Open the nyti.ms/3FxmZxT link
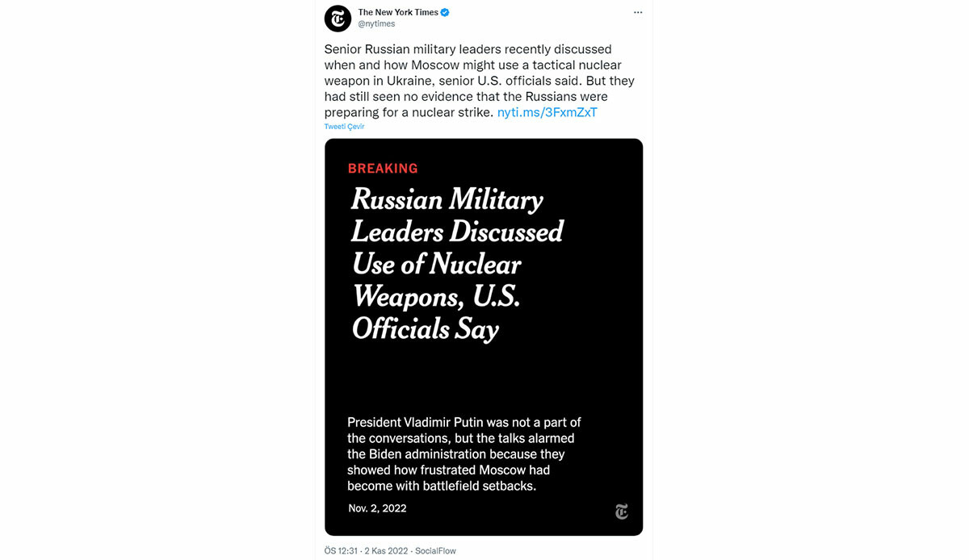Screen dimensions: 969x560 547,112
